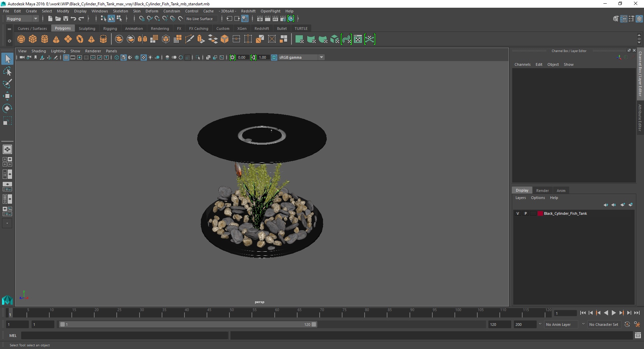Activate the Rotate tool in toolbox
This screenshot has height=349, width=644.
tap(7, 108)
